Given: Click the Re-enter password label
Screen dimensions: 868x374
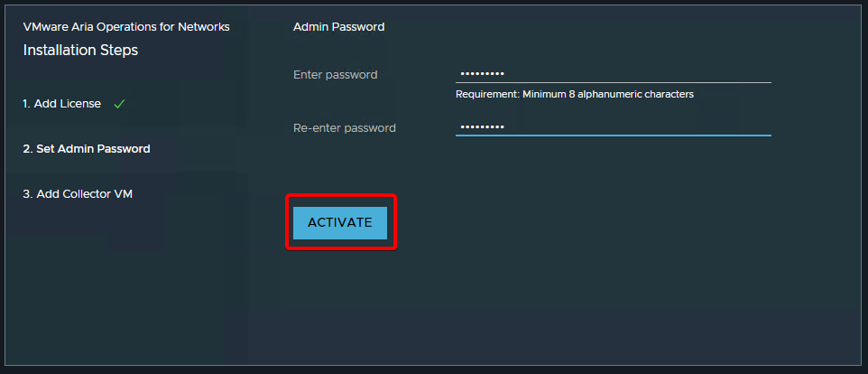Looking at the screenshot, I should point(344,128).
